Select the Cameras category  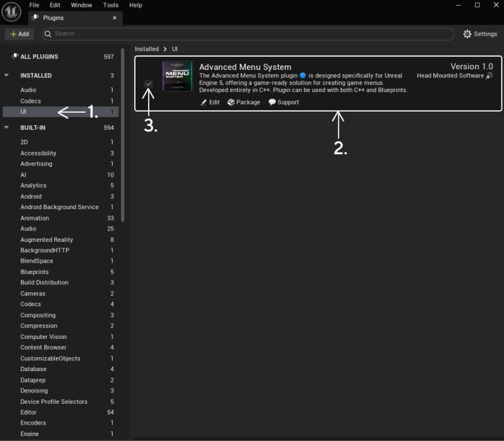click(60, 293)
